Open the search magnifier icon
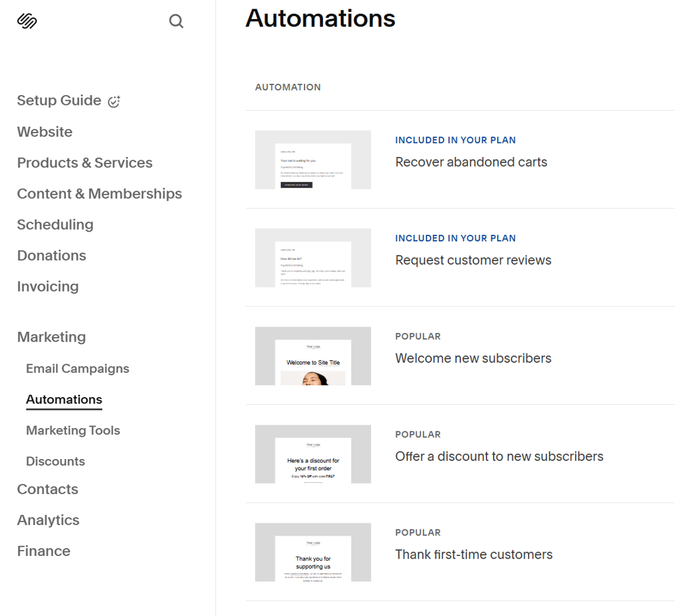 (x=176, y=20)
